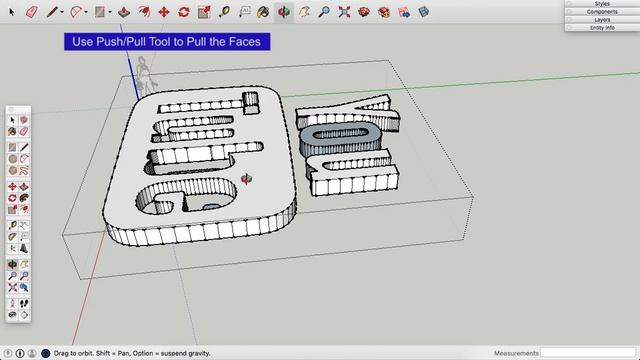Screen dimensions: 640x360
Task: Select the Look Around eye tool
Action: 12,315
